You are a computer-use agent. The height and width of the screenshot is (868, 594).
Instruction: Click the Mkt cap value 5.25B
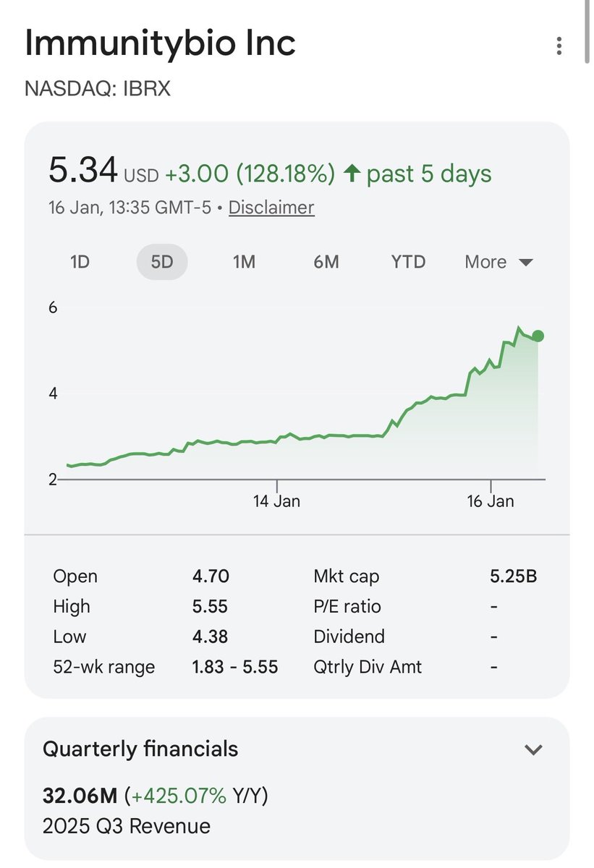point(514,576)
